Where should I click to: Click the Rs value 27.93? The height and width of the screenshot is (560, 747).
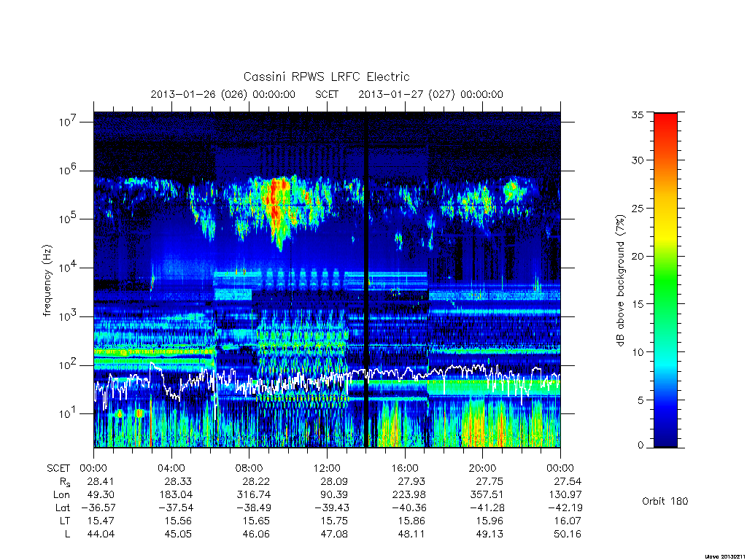tap(411, 481)
